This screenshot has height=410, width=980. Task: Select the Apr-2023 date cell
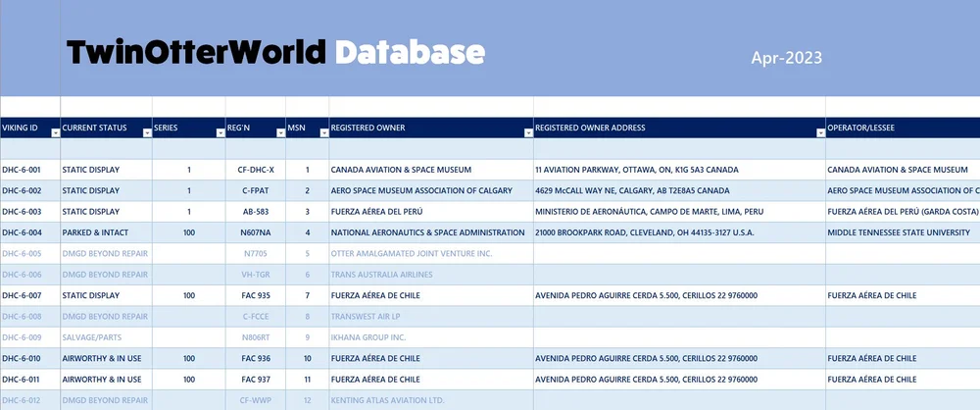[786, 58]
